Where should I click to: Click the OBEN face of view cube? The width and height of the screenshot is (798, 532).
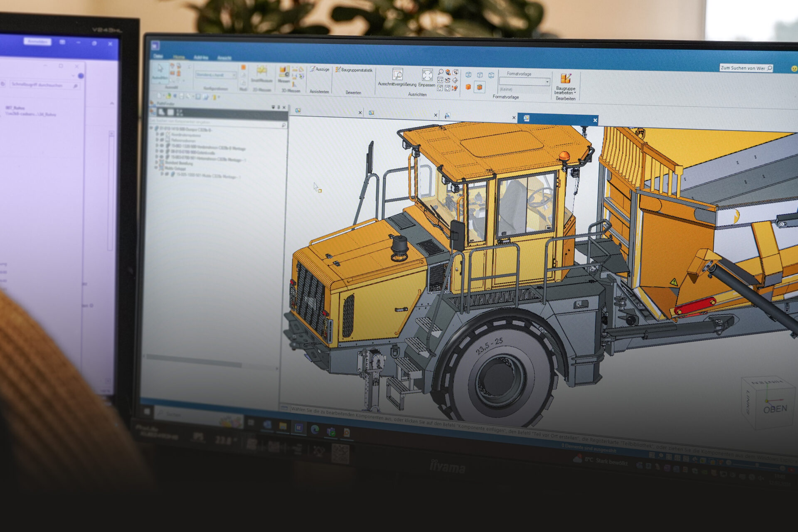pos(775,409)
